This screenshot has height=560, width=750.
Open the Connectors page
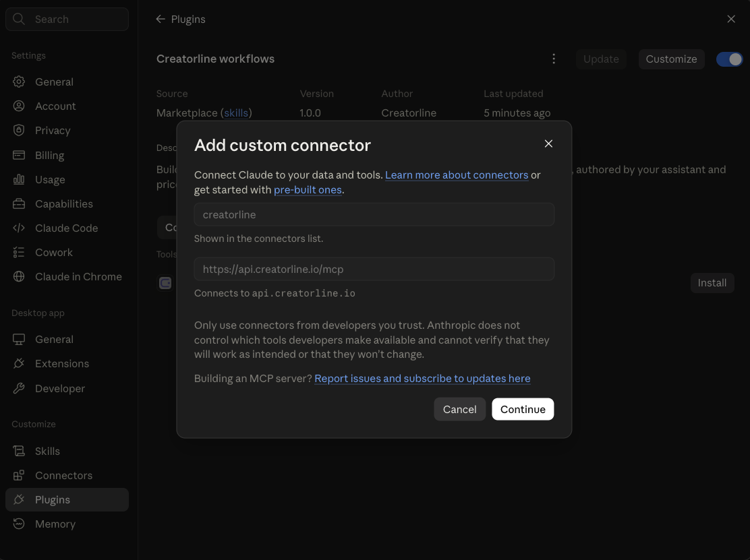pos(67,475)
